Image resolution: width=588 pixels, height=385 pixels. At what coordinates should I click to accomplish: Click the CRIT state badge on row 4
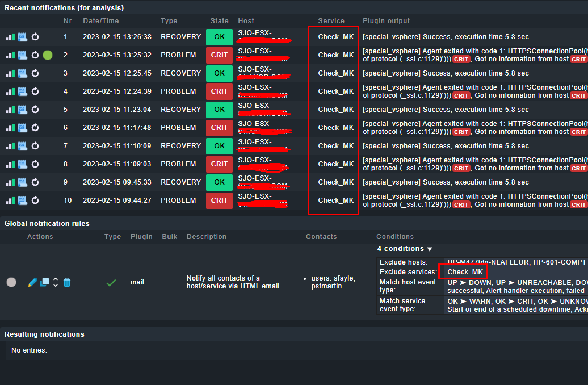[x=219, y=91]
